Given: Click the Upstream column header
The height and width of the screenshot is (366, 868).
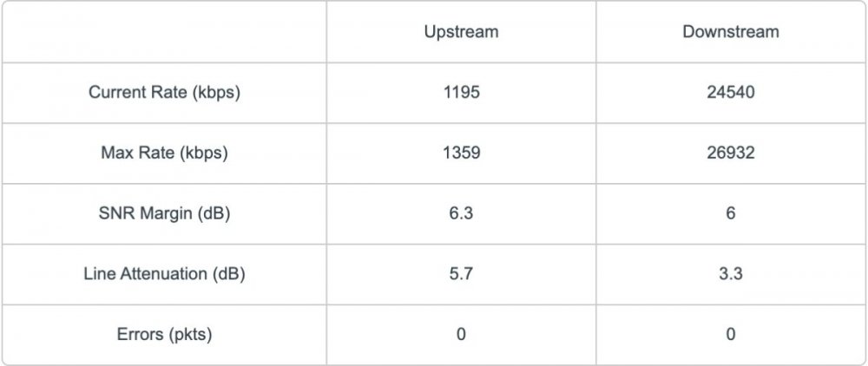Looking at the screenshot, I should click(x=461, y=32).
